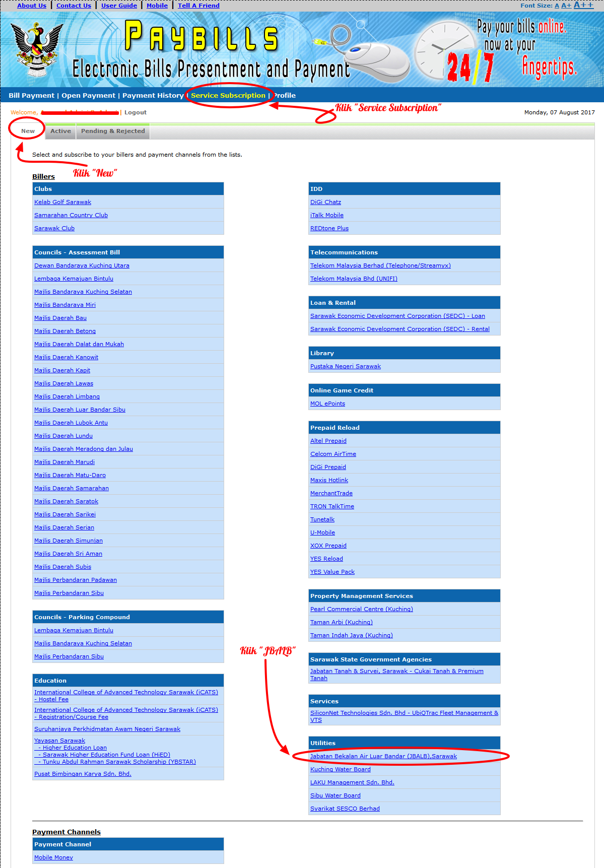Select Majlis Perbandaran Padawan

(76, 580)
